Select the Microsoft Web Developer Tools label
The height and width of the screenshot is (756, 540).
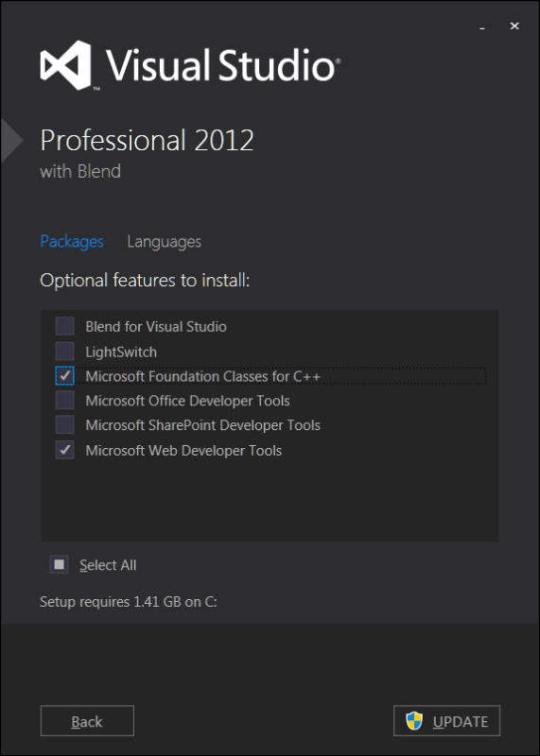coord(183,451)
